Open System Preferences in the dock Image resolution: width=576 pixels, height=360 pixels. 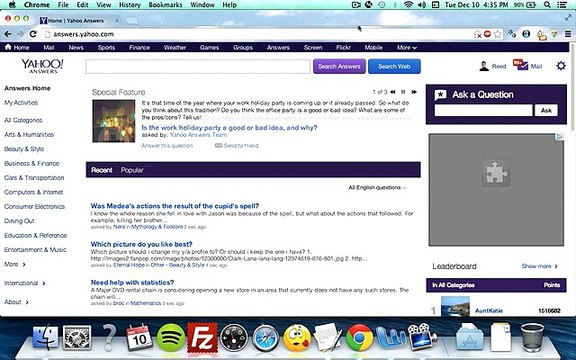coord(77,338)
